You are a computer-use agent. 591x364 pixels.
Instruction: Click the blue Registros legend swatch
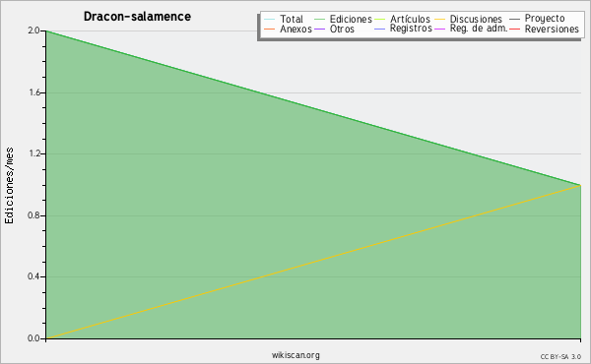[379, 29]
